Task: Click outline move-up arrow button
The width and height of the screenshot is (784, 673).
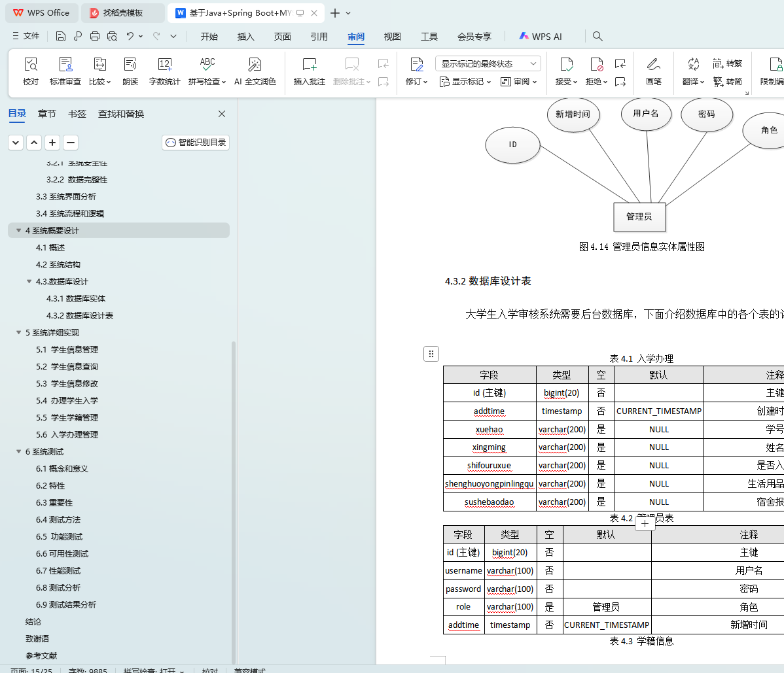Action: pos(33,143)
